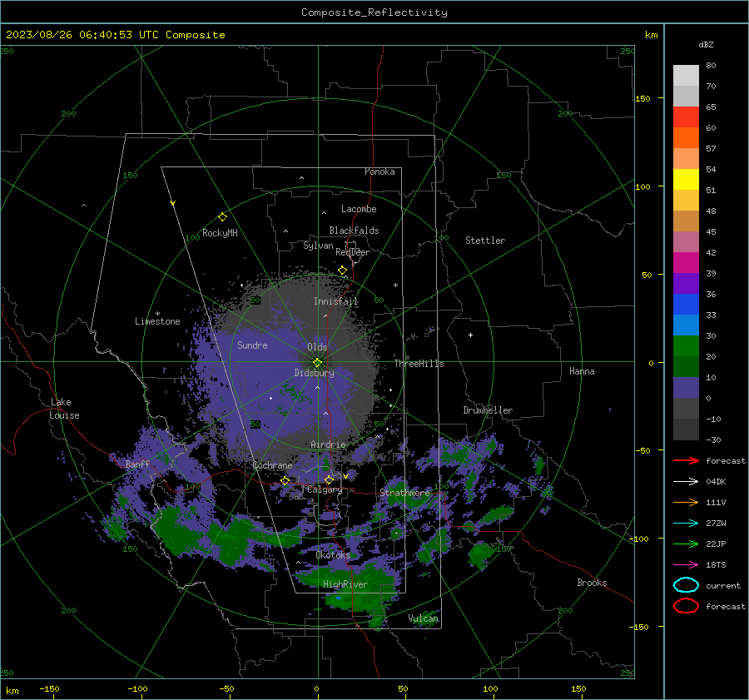Click the Brooks label
The height and width of the screenshot is (700, 749).
pyautogui.click(x=592, y=583)
